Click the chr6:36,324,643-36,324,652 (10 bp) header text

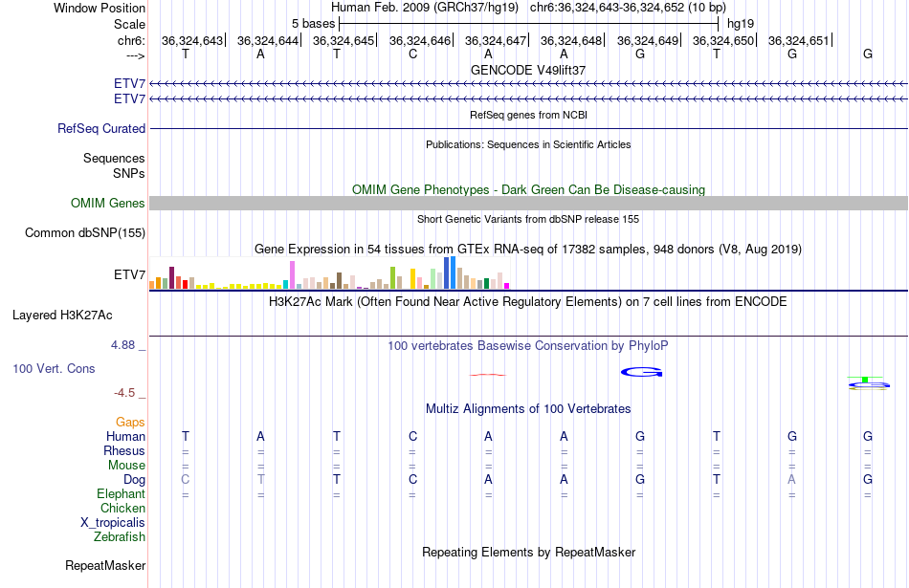(x=628, y=8)
